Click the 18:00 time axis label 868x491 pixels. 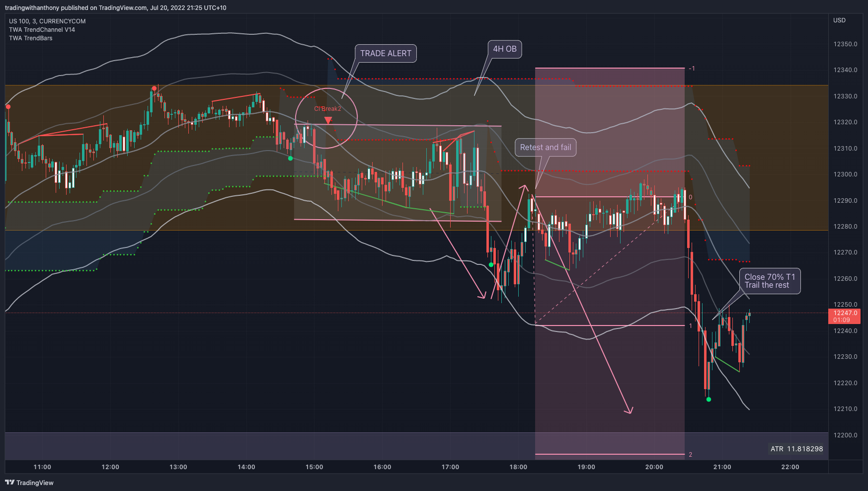[x=518, y=467]
